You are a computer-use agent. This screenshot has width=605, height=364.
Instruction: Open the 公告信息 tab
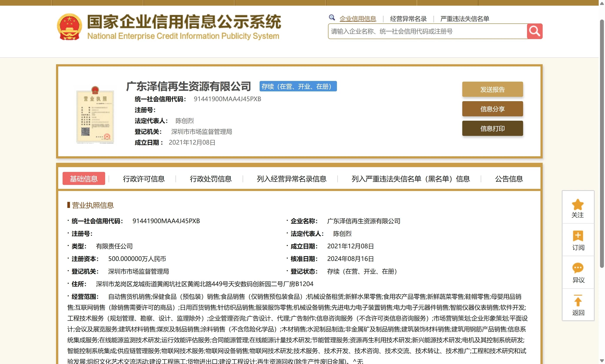(x=509, y=179)
